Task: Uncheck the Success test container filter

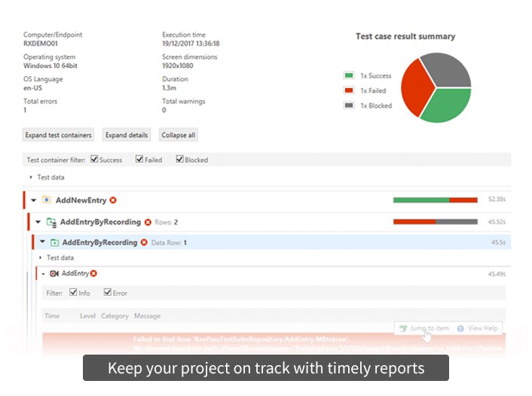Action: (94, 160)
